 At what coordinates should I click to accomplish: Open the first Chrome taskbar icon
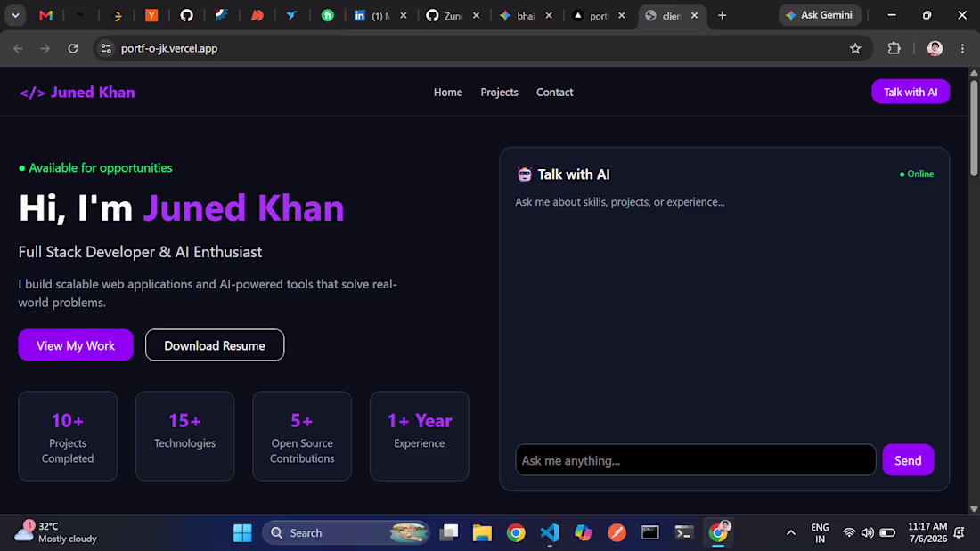click(x=516, y=533)
